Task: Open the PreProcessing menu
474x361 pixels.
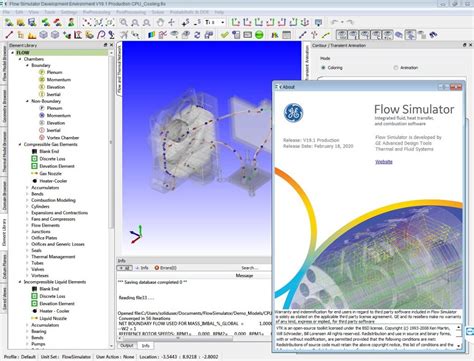Action: (97, 12)
